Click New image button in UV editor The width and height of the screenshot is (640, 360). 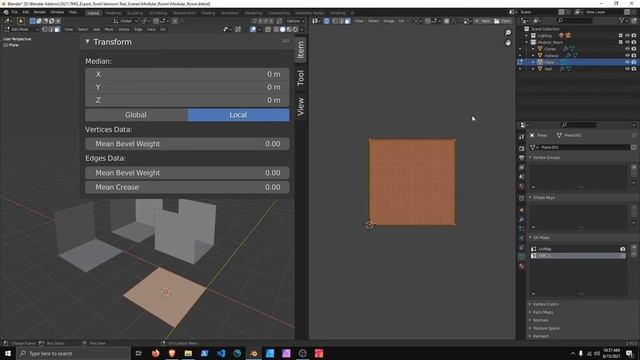(x=483, y=21)
